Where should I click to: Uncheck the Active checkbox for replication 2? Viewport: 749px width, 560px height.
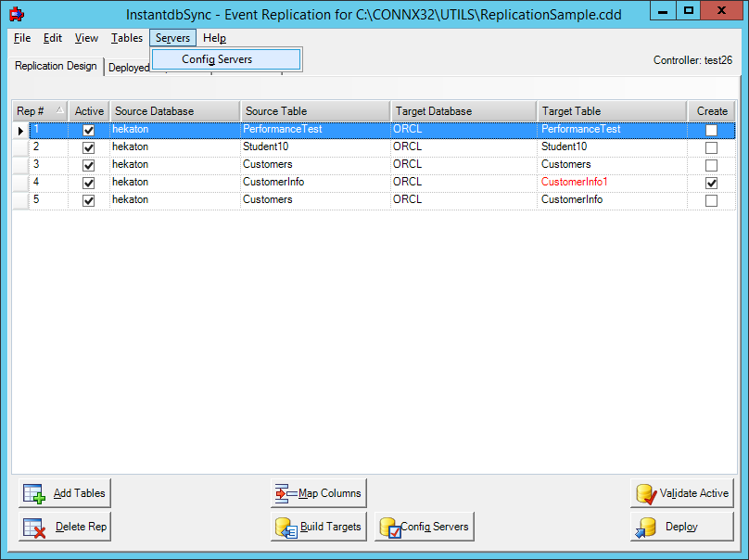[x=89, y=147]
